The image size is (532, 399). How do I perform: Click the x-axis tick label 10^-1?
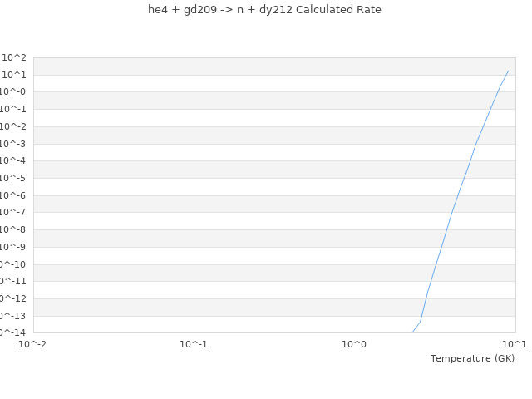pyautogui.click(x=194, y=345)
